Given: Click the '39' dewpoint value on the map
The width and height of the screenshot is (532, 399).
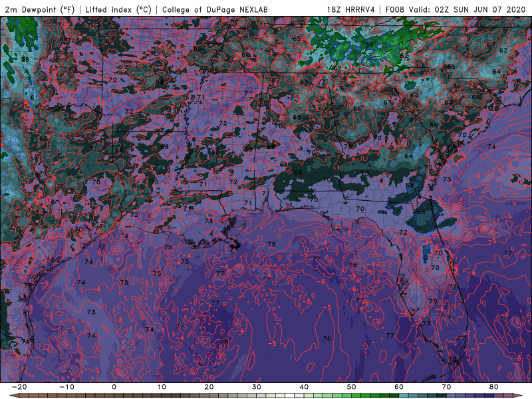Looking at the screenshot, I should (x=25, y=59).
